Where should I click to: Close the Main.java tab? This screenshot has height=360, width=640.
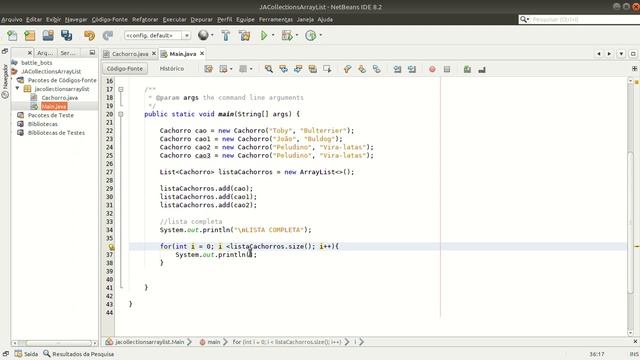(x=202, y=53)
